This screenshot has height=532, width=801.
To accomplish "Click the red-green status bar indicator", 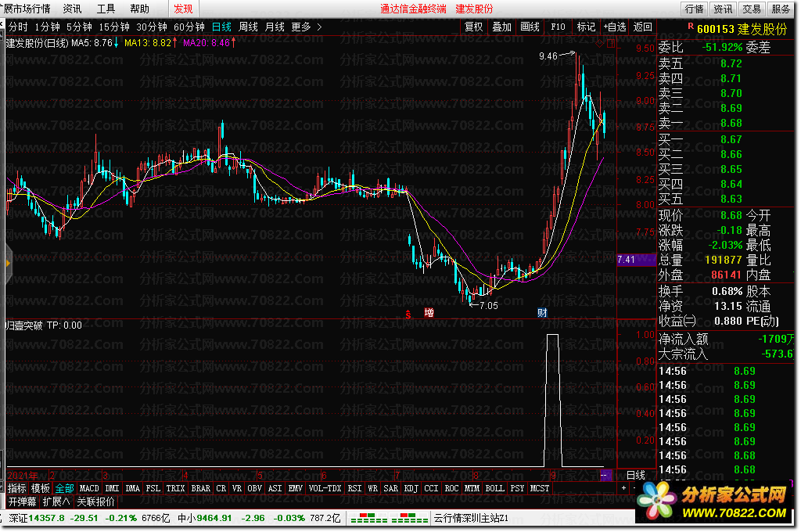I will [x=388, y=518].
